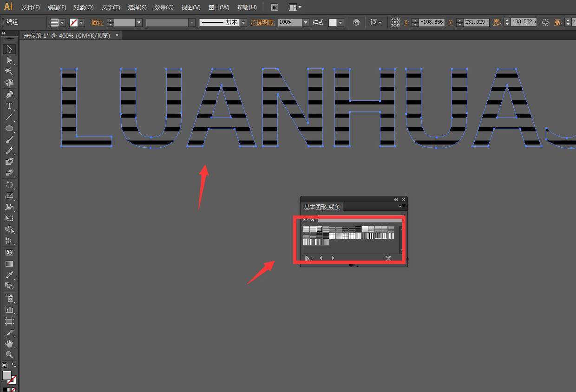576x392 pixels.
Task: Open the swatch panel flyout menu
Action: (x=402, y=207)
